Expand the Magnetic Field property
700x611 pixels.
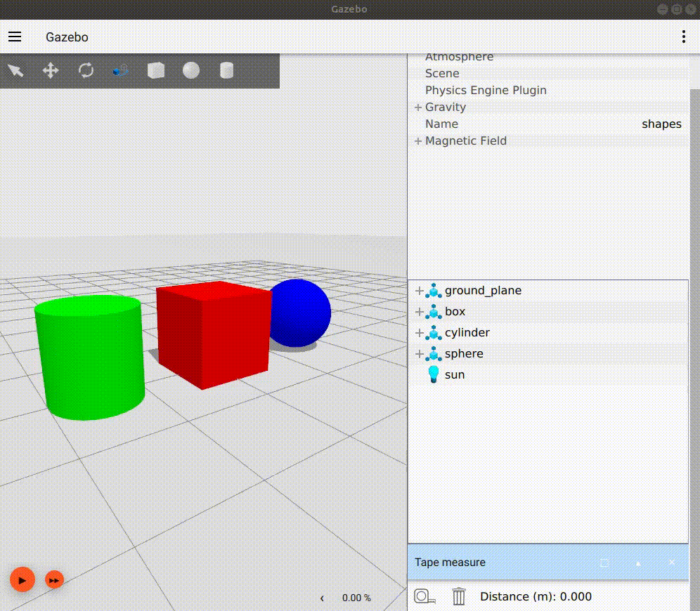(x=418, y=141)
